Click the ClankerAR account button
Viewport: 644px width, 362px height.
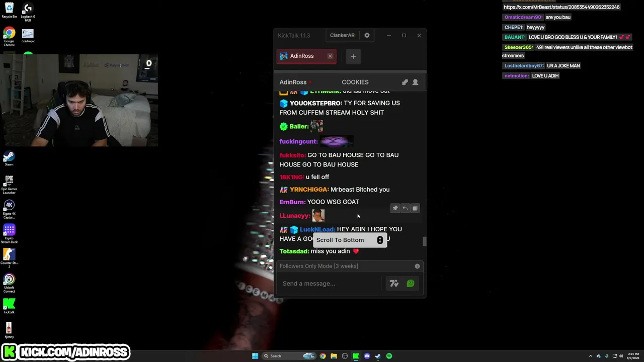[x=342, y=35]
